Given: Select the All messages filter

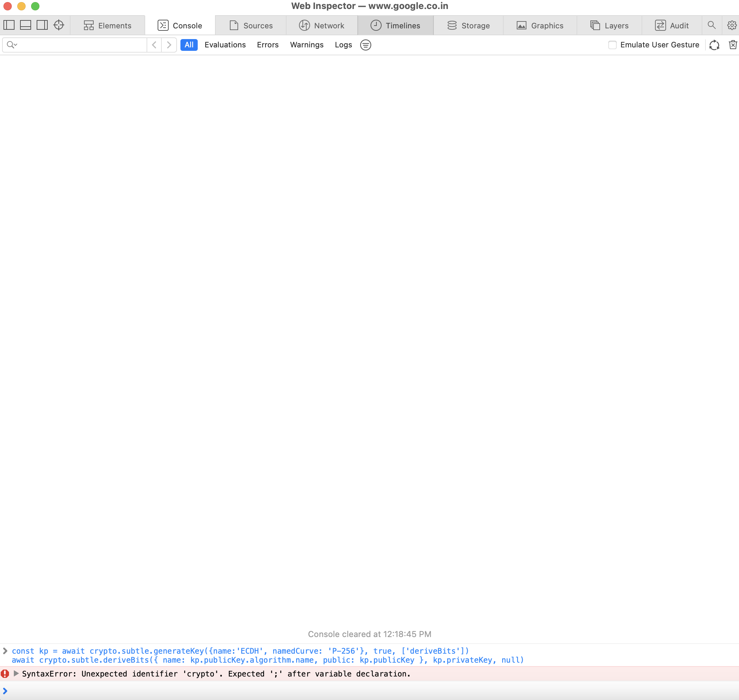Looking at the screenshot, I should [x=189, y=45].
